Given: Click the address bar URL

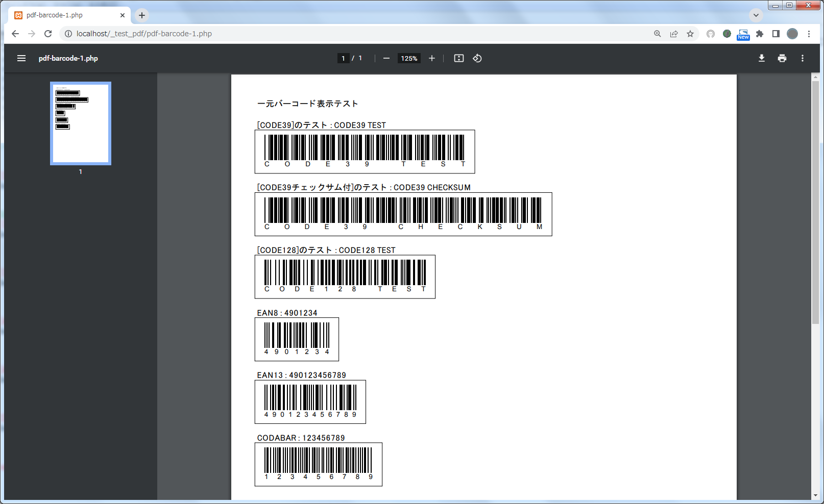Looking at the screenshot, I should 144,34.
